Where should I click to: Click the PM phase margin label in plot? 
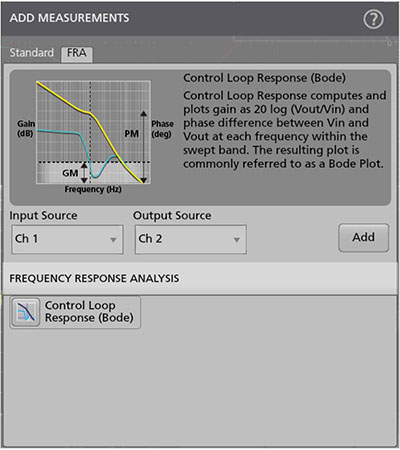click(132, 134)
